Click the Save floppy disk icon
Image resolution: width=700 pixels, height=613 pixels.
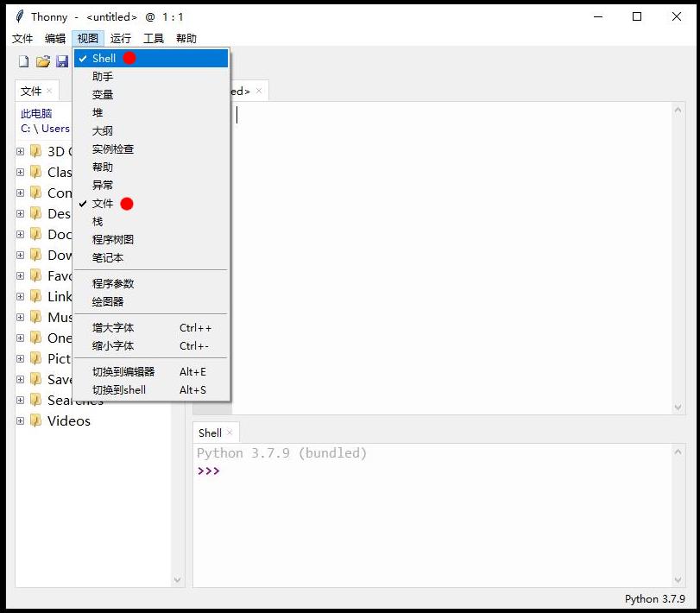pyautogui.click(x=61, y=61)
